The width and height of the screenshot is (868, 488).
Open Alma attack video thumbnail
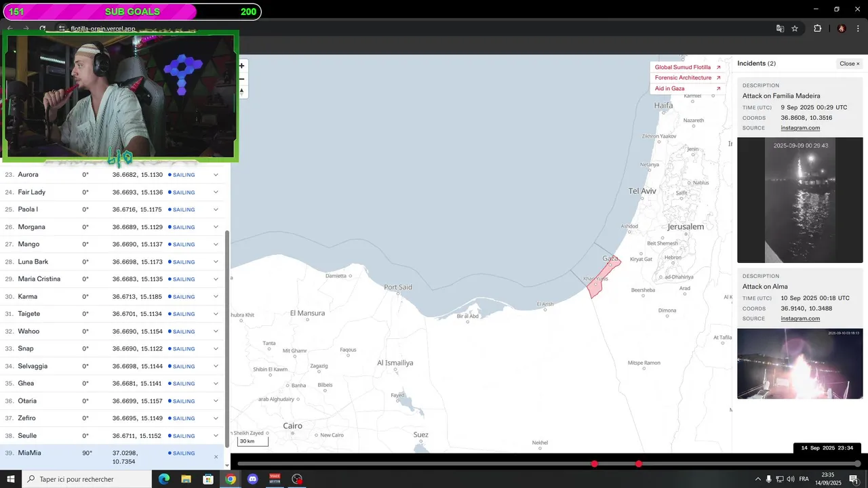pyautogui.click(x=800, y=363)
